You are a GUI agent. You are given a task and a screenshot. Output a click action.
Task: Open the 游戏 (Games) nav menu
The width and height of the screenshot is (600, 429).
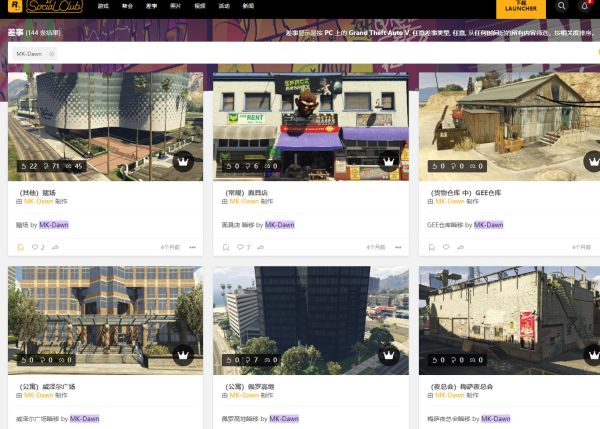[x=103, y=6]
